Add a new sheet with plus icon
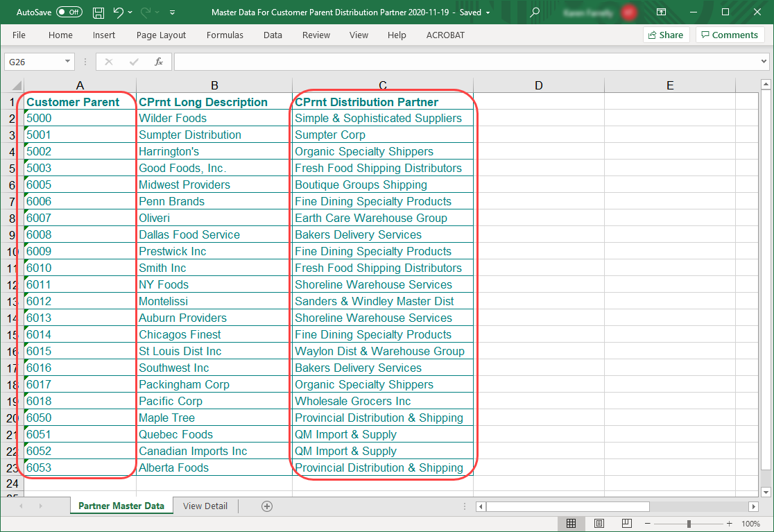The image size is (774, 532). click(267, 506)
